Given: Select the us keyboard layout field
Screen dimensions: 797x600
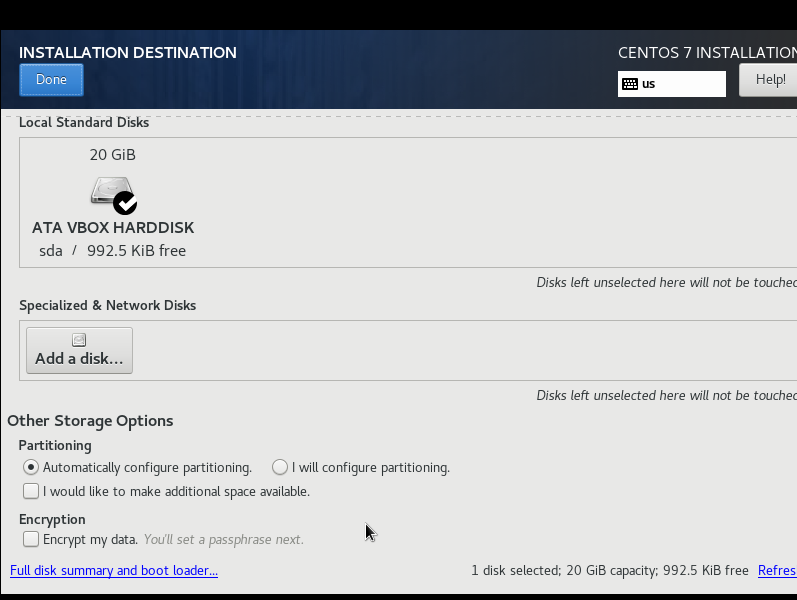Looking at the screenshot, I should point(680,84).
